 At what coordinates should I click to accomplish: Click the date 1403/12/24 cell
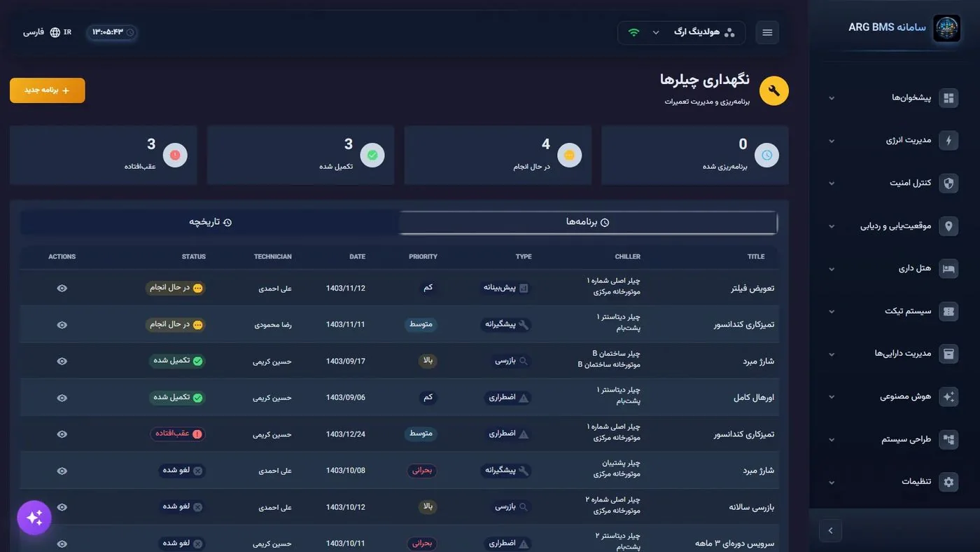[x=346, y=434]
